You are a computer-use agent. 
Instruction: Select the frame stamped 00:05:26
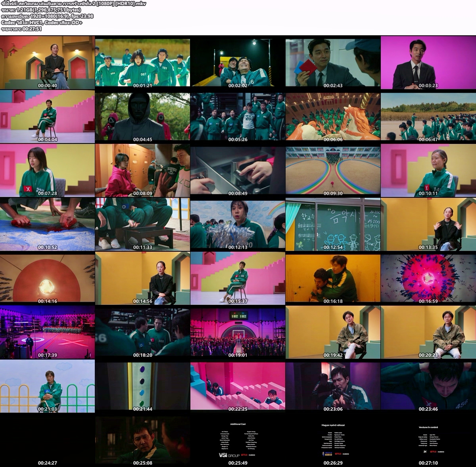click(238, 117)
